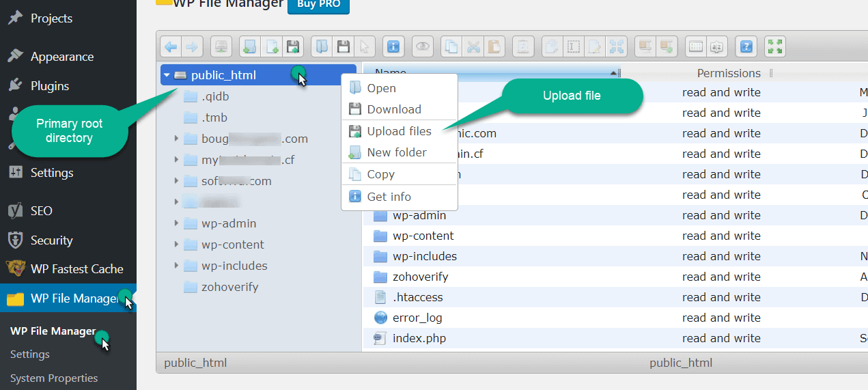This screenshot has width=868, height=390.
Task: Select the .tmb folder in the tree
Action: click(x=214, y=117)
